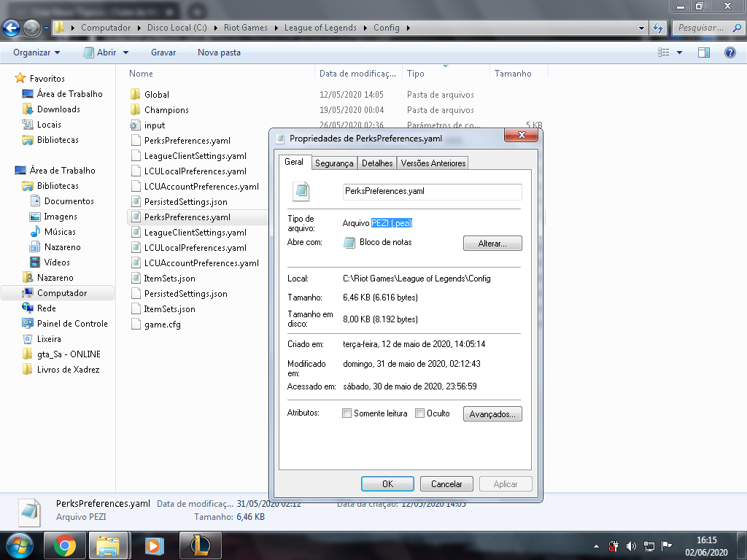Click the taskbar clock showing 16:15

tap(706, 546)
